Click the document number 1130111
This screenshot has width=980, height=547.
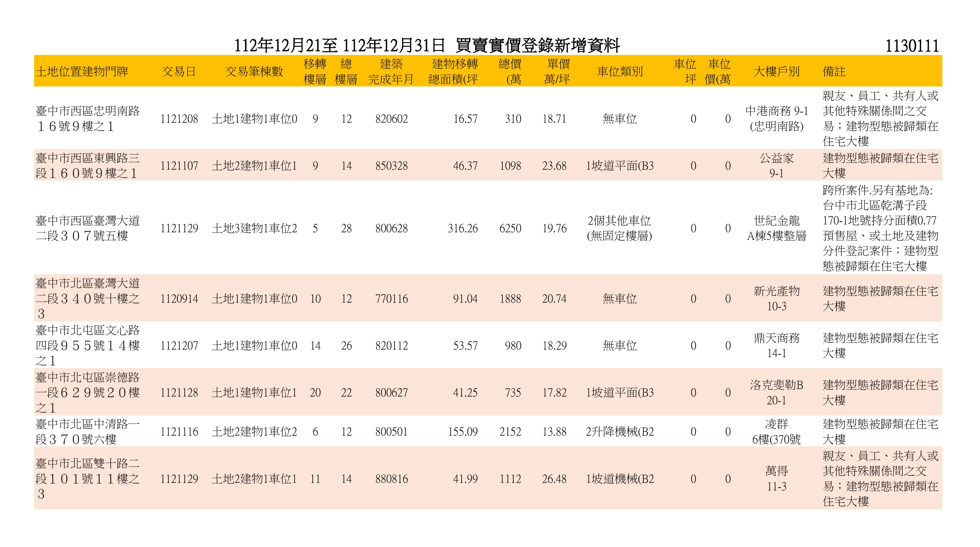[x=912, y=46]
